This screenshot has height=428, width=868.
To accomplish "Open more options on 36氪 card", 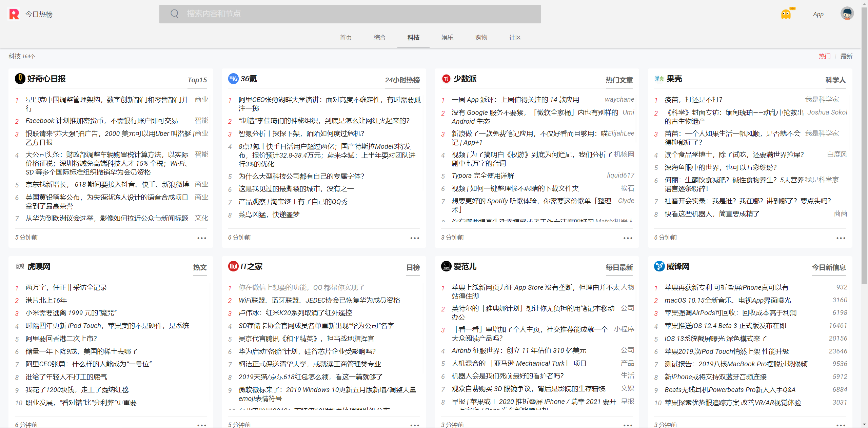I will pos(415,238).
